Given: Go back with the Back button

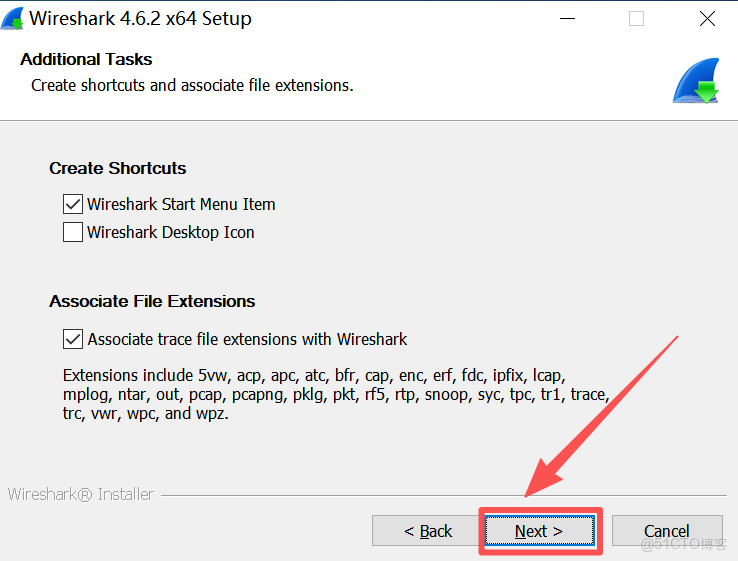Looking at the screenshot, I should (x=427, y=531).
